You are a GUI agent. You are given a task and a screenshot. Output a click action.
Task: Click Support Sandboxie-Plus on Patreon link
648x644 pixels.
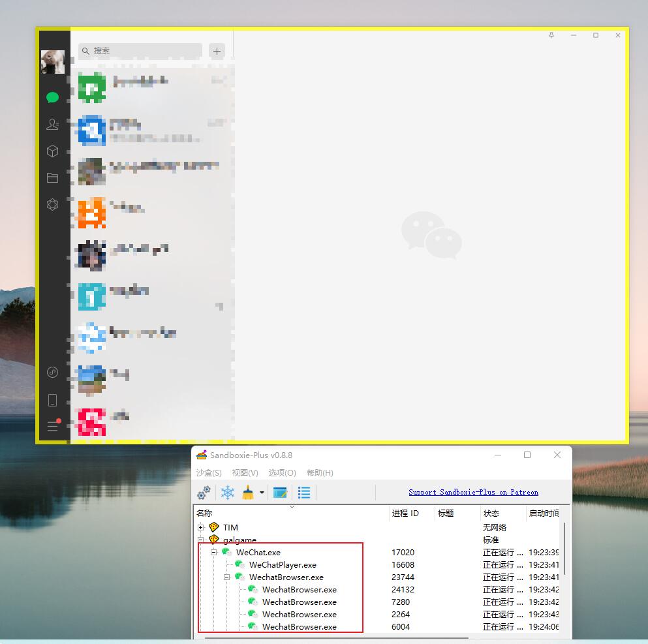click(x=473, y=492)
